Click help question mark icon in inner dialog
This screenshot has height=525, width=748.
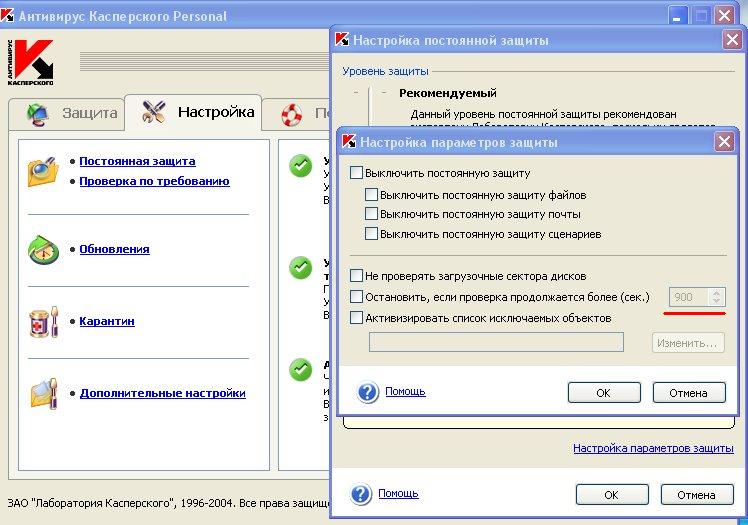click(x=368, y=392)
